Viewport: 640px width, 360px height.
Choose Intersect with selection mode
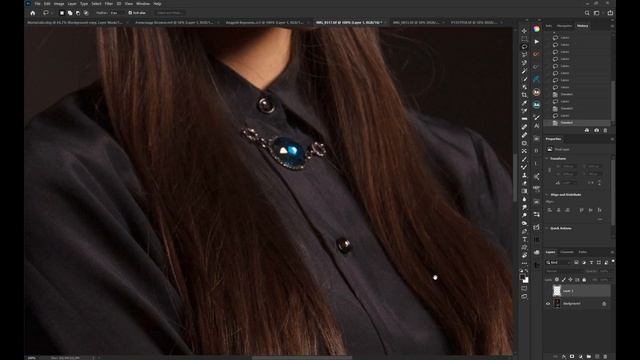pyautogui.click(x=86, y=13)
